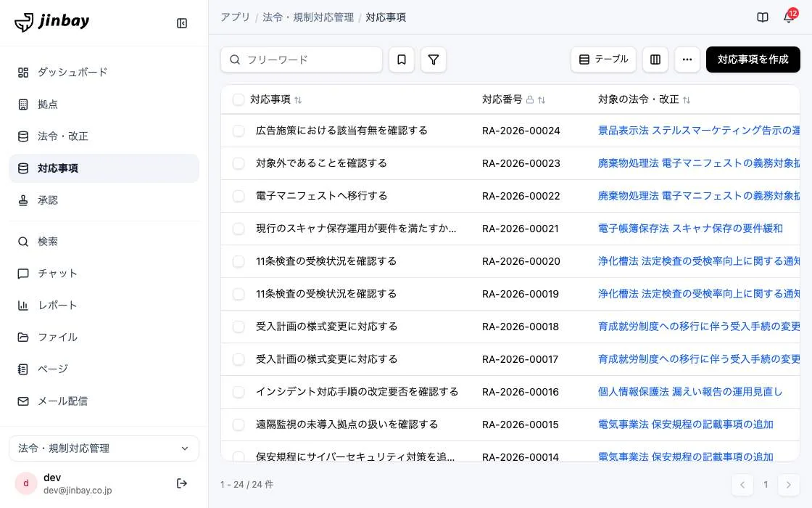
Task: Open チャット sidebar menu item
Action: tap(104, 273)
